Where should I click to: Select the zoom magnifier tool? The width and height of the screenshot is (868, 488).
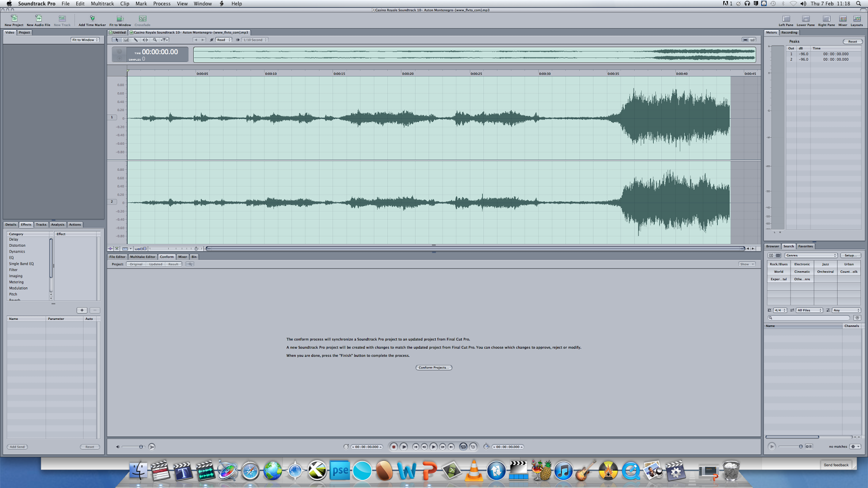[x=155, y=40]
